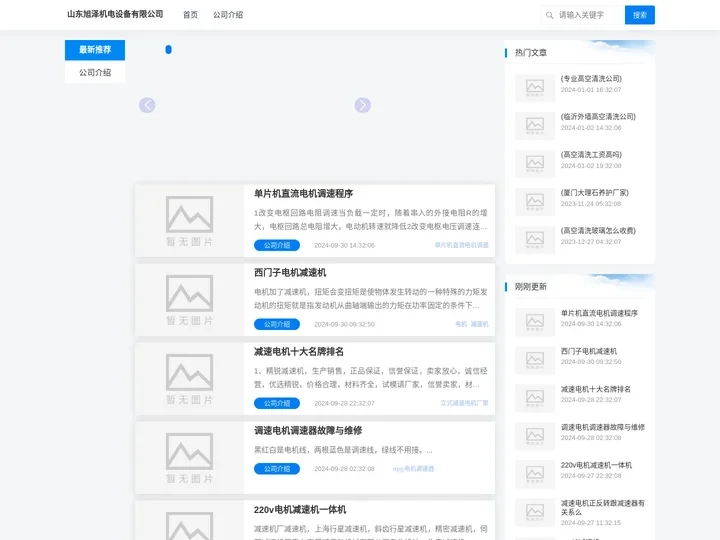
Task: Click the 山东旭泽机电设备有限公司 site title
Action: pos(115,14)
